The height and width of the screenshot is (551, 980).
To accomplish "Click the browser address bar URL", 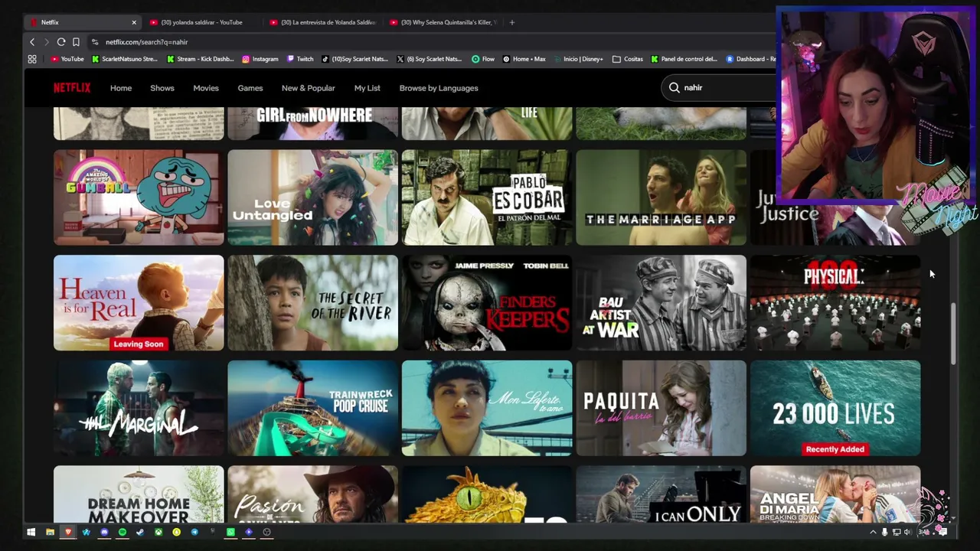I will [x=147, y=42].
